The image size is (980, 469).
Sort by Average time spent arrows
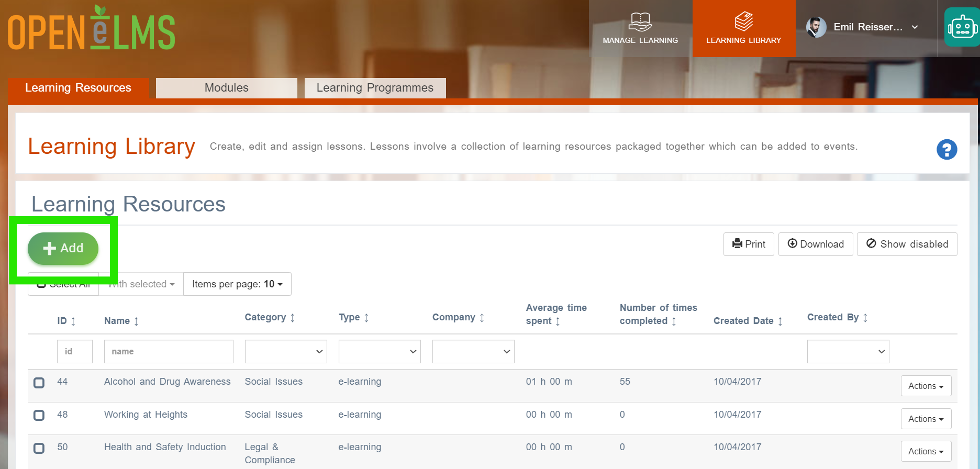pyautogui.click(x=558, y=321)
